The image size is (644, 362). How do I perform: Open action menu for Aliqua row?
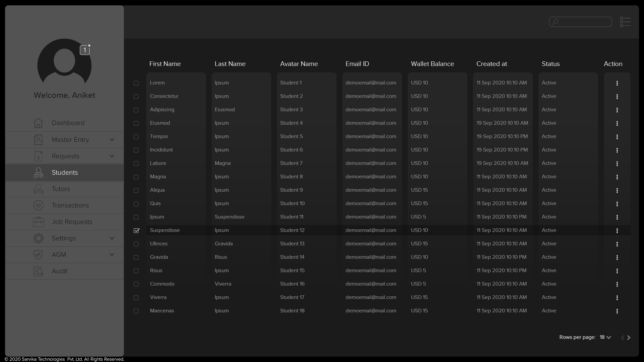pyautogui.click(x=617, y=190)
